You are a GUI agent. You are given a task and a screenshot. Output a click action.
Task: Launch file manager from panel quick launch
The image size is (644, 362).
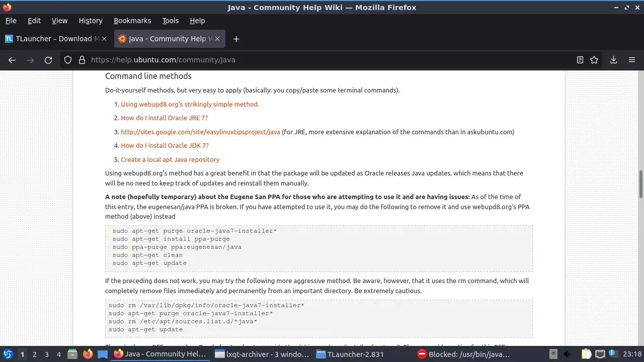click(72, 354)
